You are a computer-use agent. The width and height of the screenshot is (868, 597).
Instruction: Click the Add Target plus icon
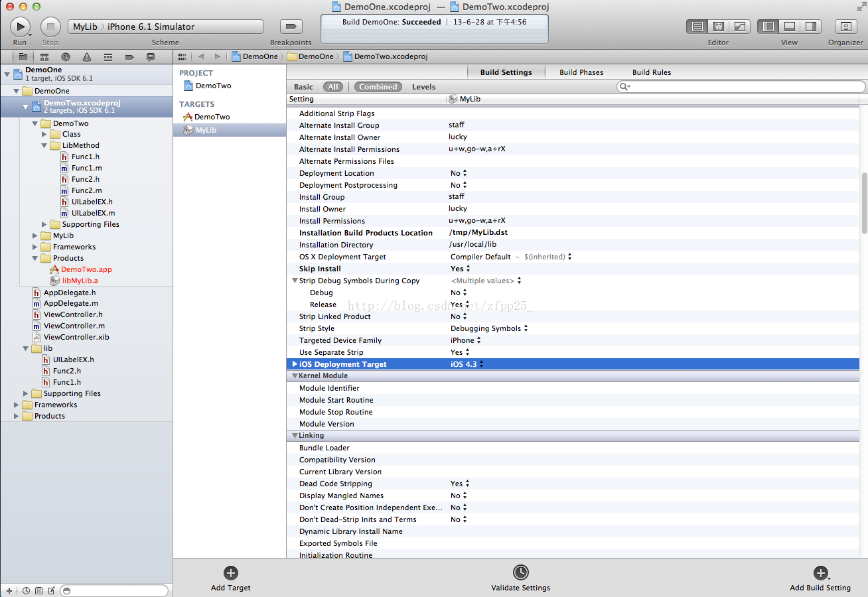click(231, 573)
